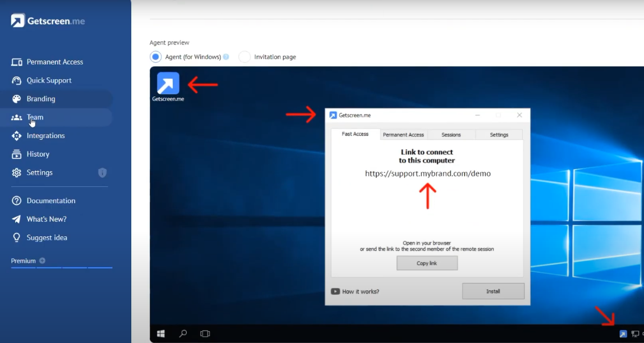644x343 pixels.
Task: Switch to Settings tab in agent window
Action: (499, 135)
